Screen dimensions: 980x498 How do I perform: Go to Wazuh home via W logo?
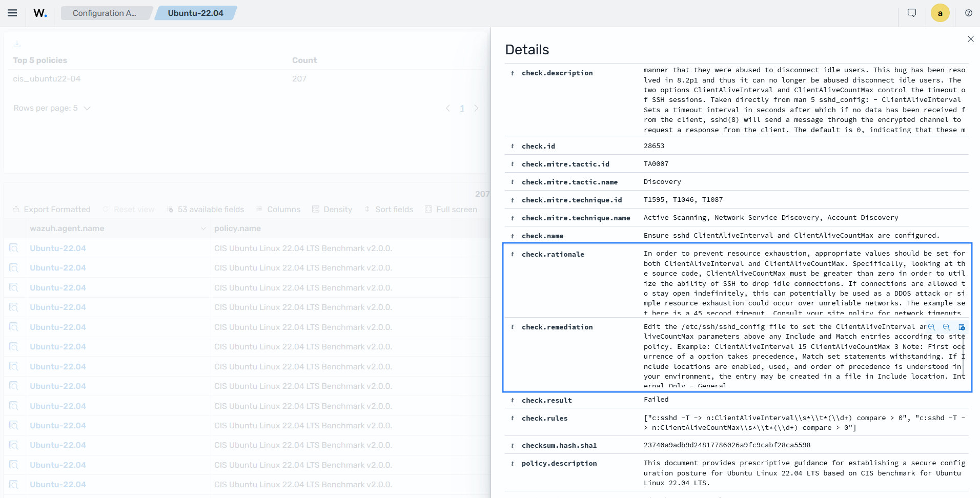(40, 13)
